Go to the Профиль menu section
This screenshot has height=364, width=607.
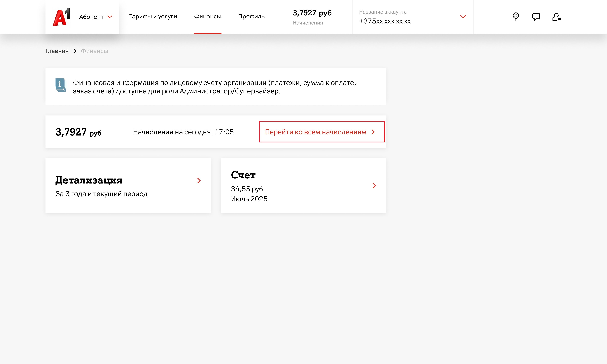[x=251, y=17]
